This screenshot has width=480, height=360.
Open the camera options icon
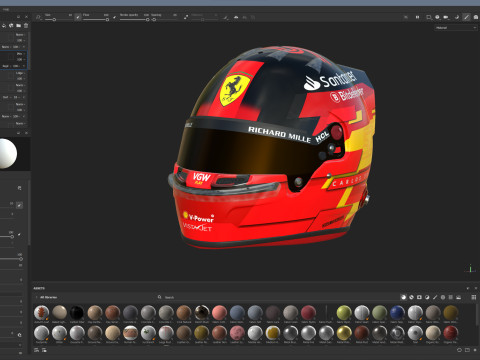[446, 17]
